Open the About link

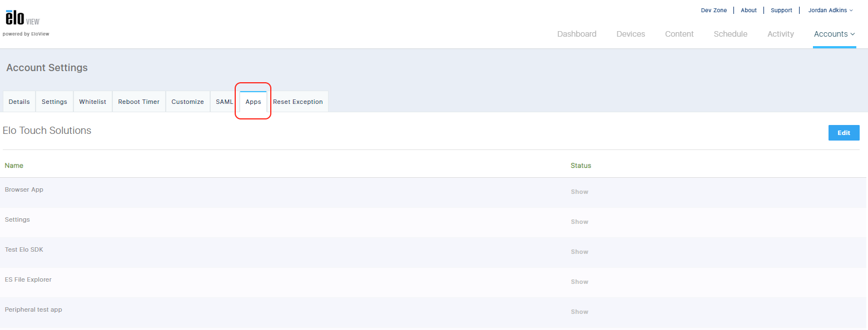748,11
